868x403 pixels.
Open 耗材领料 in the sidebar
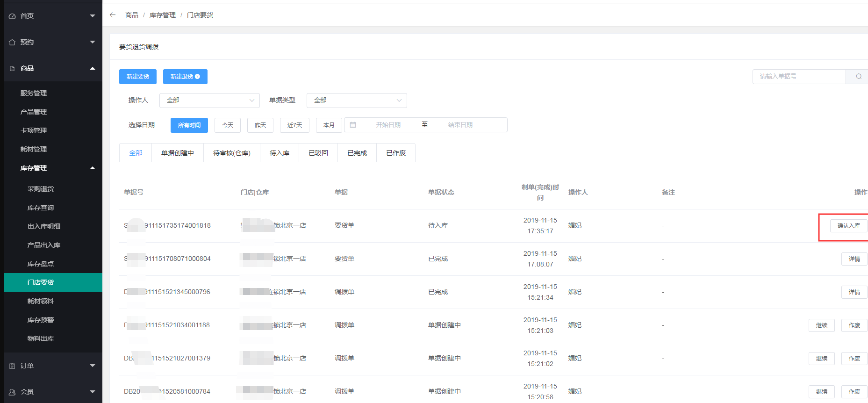coord(53,301)
